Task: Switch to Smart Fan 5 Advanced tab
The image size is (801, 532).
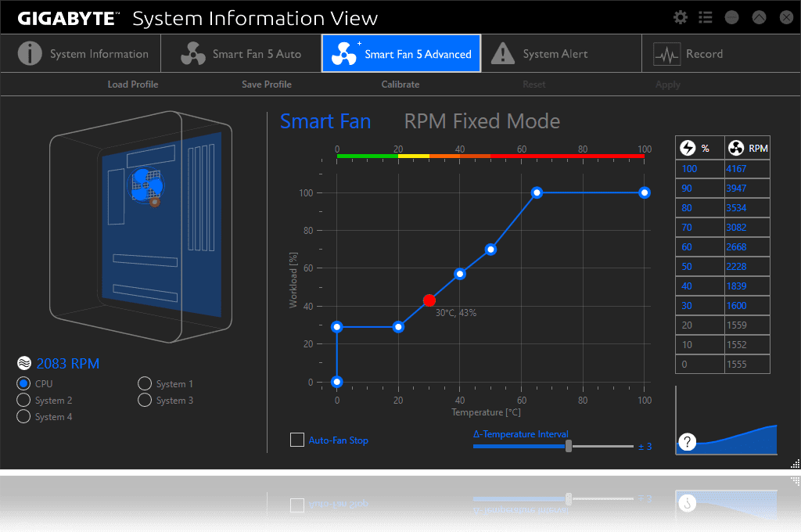Action: pyautogui.click(x=401, y=54)
